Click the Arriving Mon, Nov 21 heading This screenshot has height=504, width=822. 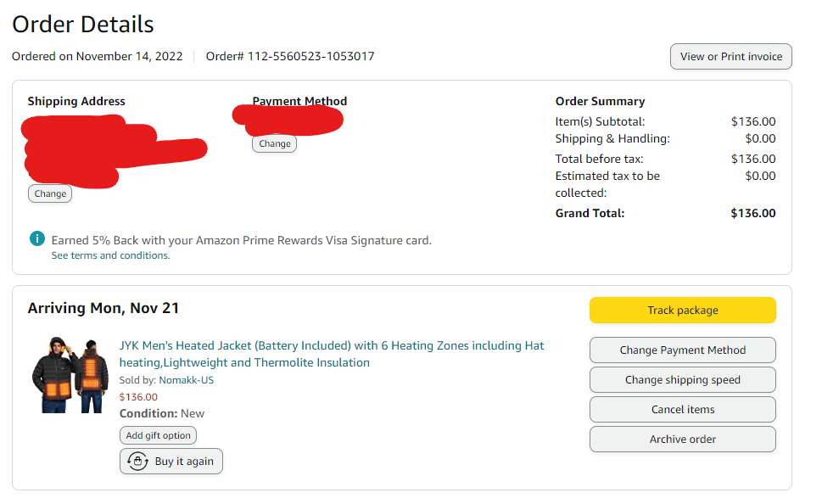click(x=103, y=308)
